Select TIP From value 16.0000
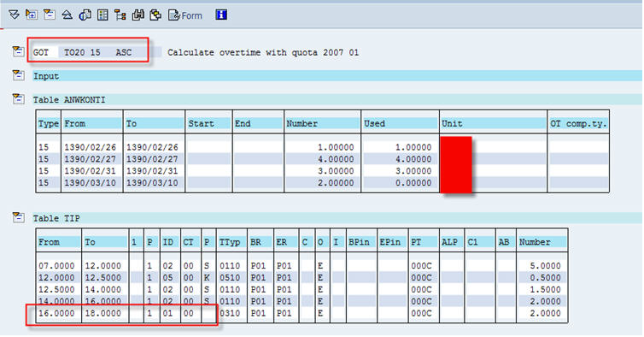The height and width of the screenshot is (337, 644). pos(56,314)
